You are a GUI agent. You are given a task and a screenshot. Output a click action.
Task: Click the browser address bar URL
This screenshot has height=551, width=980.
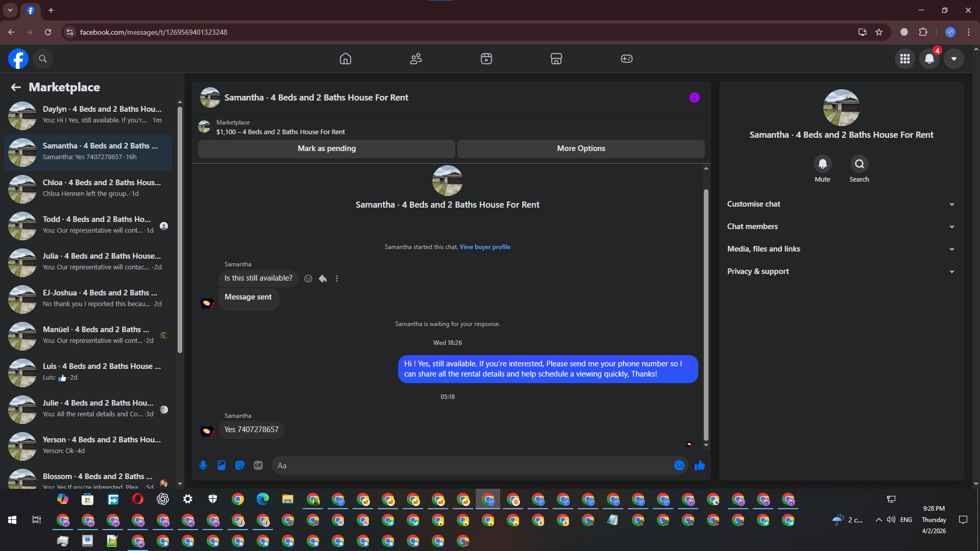point(154,32)
